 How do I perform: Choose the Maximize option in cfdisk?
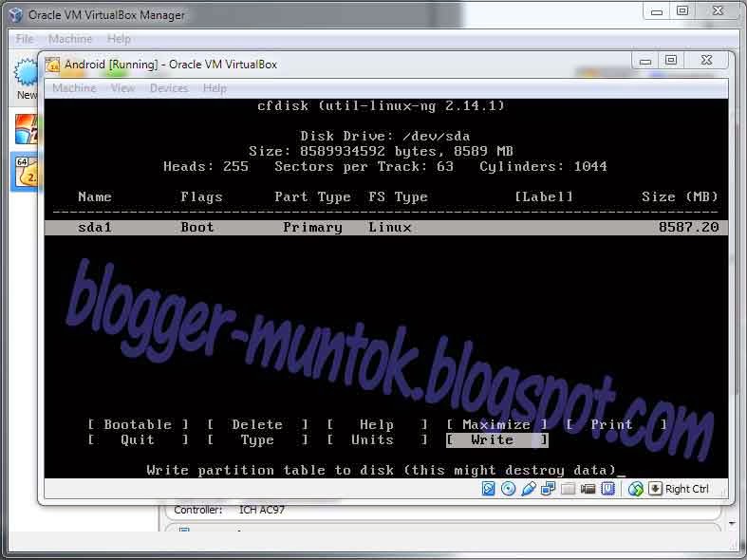(496, 424)
